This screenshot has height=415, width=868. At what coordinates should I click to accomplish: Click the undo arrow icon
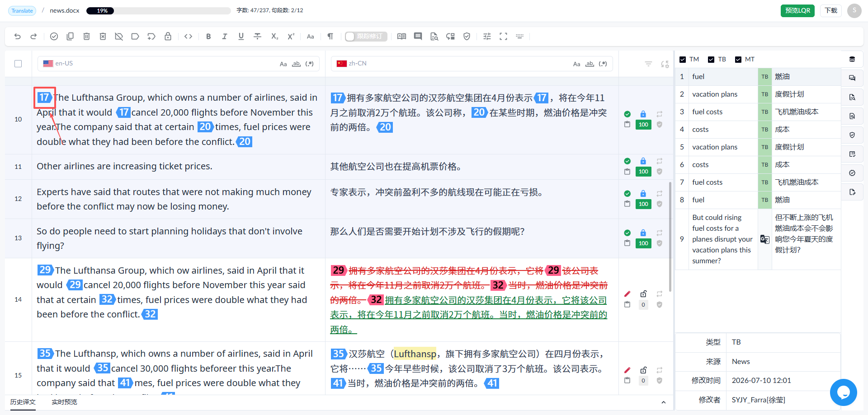pyautogui.click(x=18, y=37)
